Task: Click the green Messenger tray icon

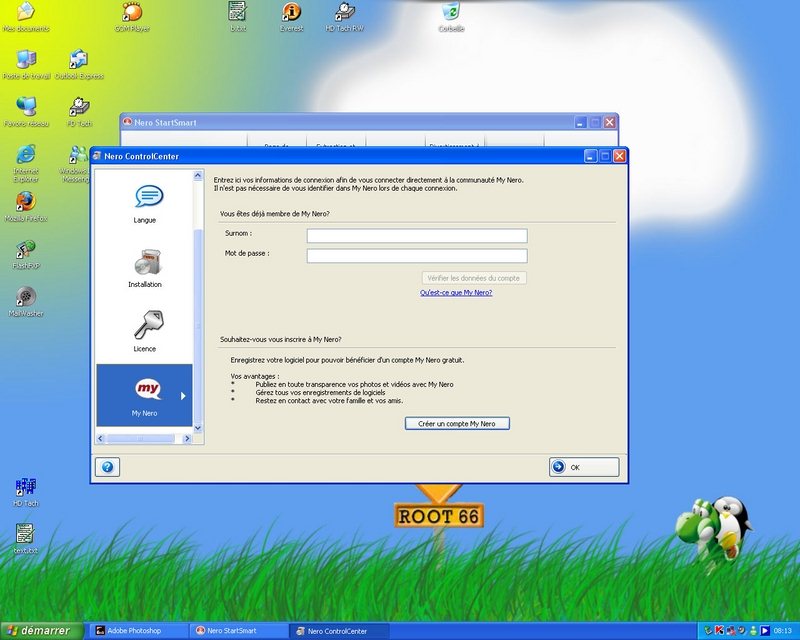Action: 753,631
